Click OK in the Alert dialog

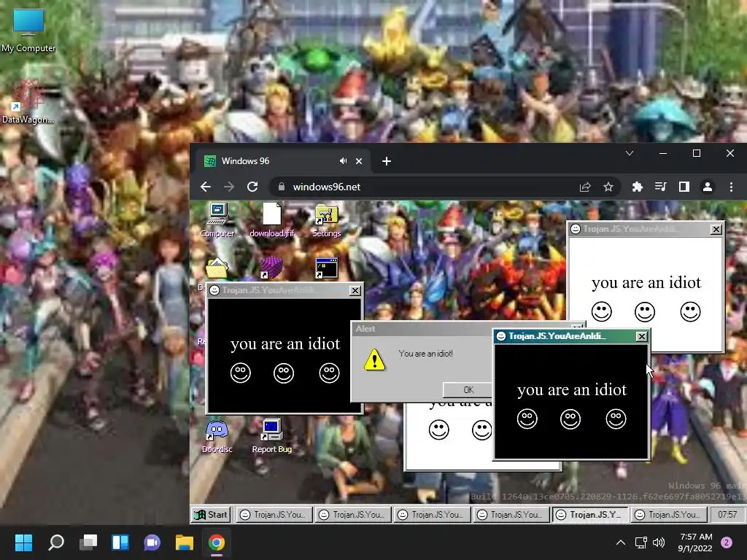click(468, 389)
